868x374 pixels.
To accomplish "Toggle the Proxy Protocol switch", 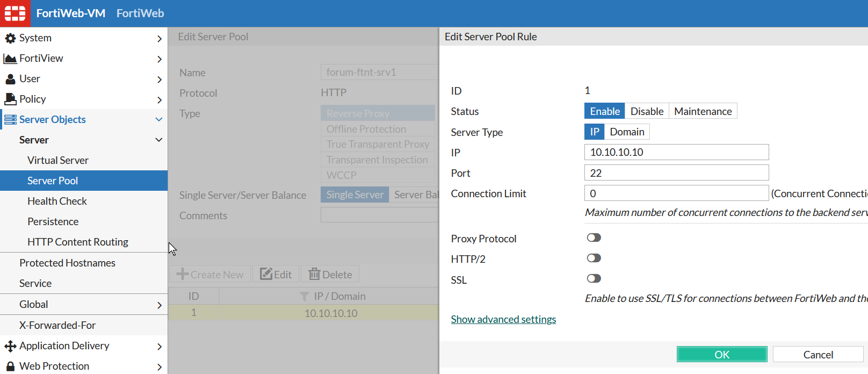I will (x=594, y=238).
